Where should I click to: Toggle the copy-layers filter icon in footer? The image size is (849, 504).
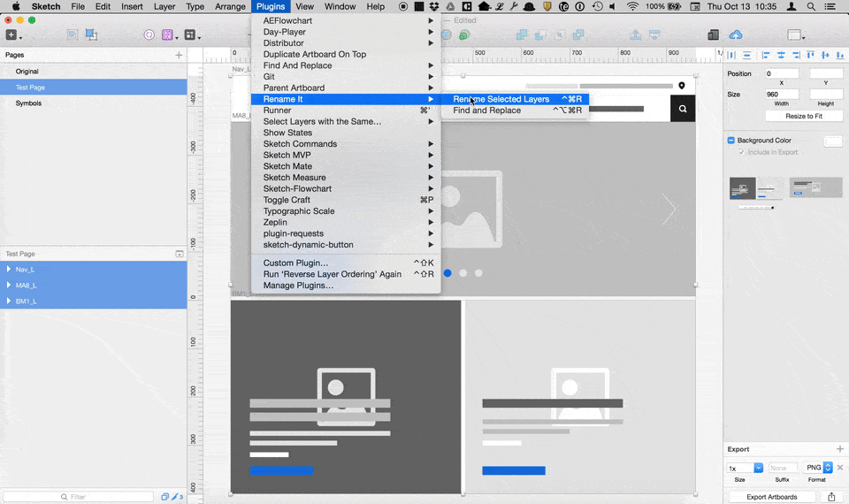pyautogui.click(x=164, y=496)
